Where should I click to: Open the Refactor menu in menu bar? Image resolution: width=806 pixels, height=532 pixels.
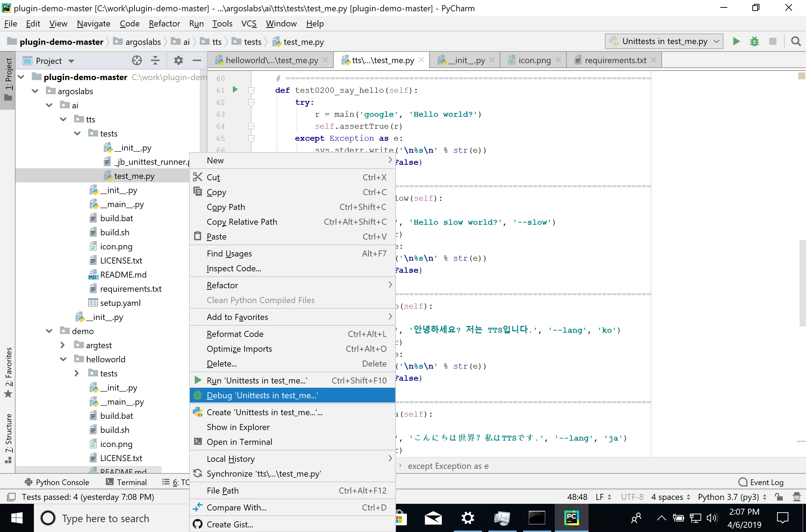(164, 24)
